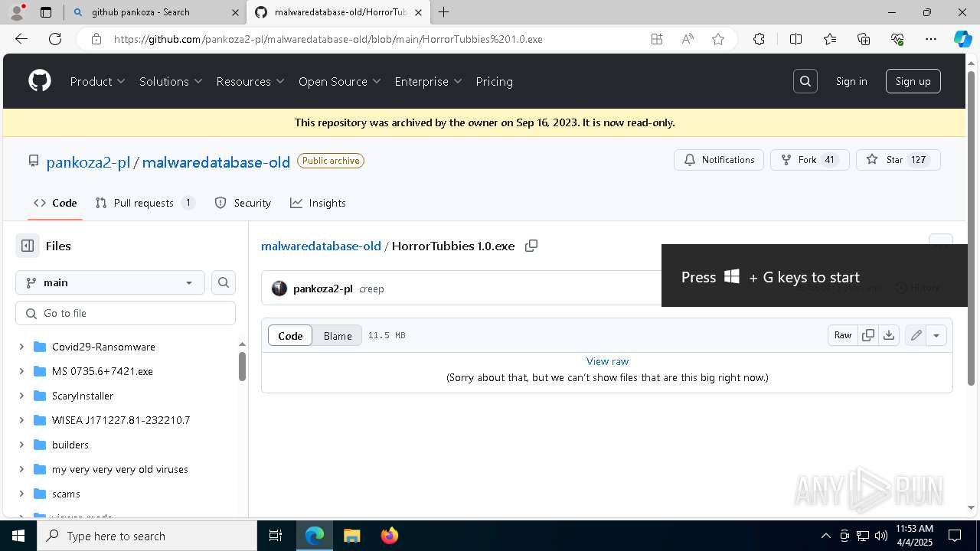Open more edit options dropdown arrow
Image resolution: width=980 pixels, height=551 pixels.
[936, 335]
